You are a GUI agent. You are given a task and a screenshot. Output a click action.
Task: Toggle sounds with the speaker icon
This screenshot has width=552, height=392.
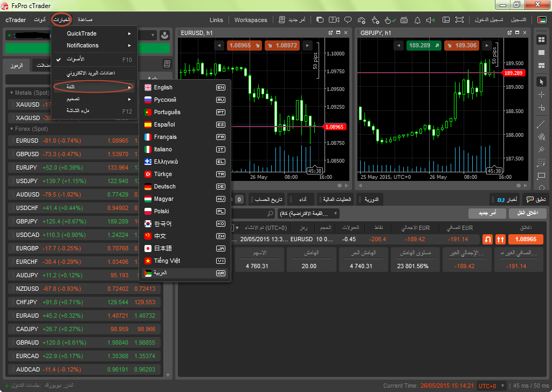[x=431, y=20]
